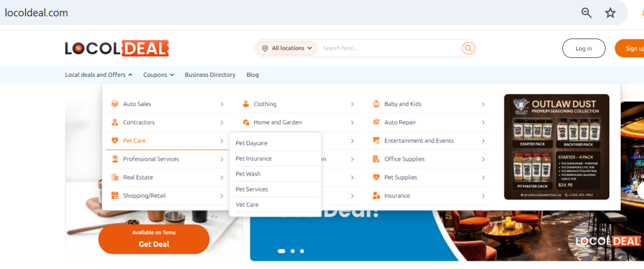Screen dimensions: 644x269
Task: Click the Auto Sales category icon
Action: pos(114,104)
